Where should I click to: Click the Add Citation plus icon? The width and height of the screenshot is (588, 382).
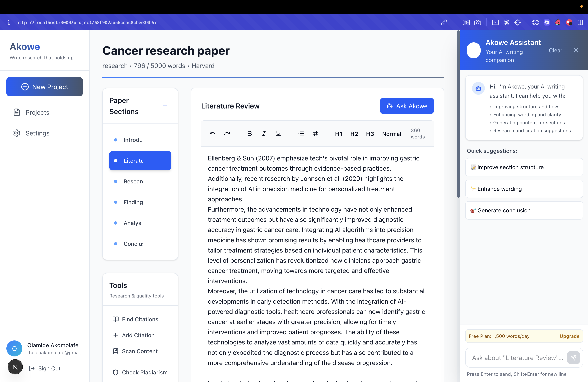[x=116, y=335]
